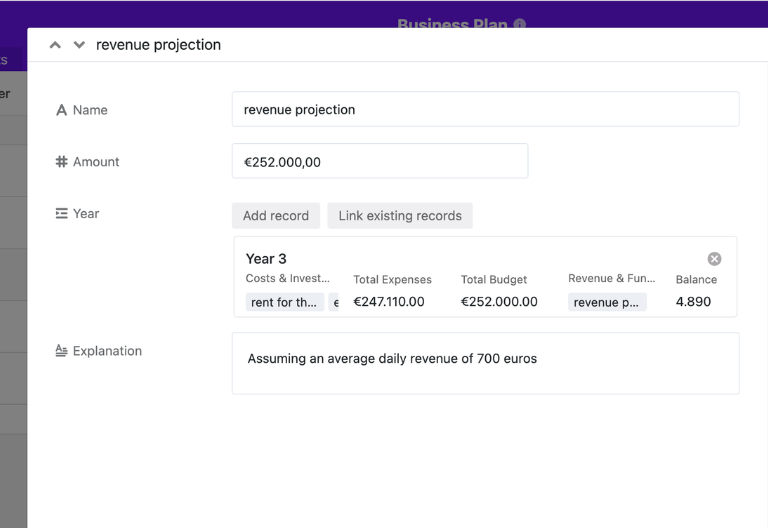Viewport: 768px width, 528px height.
Task: Click the Revenue & Fun... column label
Action: click(x=611, y=278)
